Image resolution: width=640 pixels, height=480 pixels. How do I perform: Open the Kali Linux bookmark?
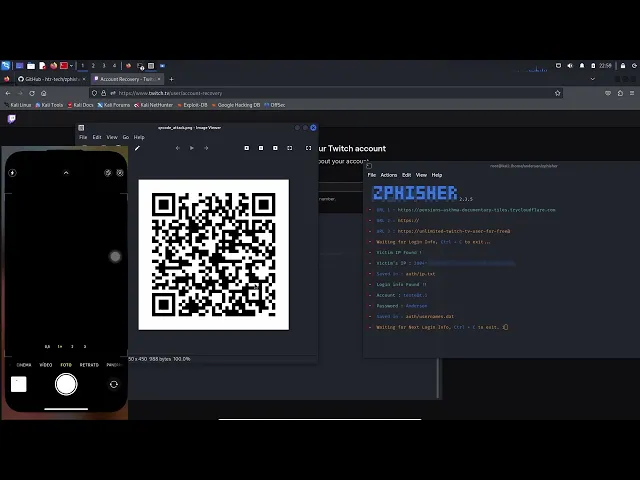pos(18,105)
